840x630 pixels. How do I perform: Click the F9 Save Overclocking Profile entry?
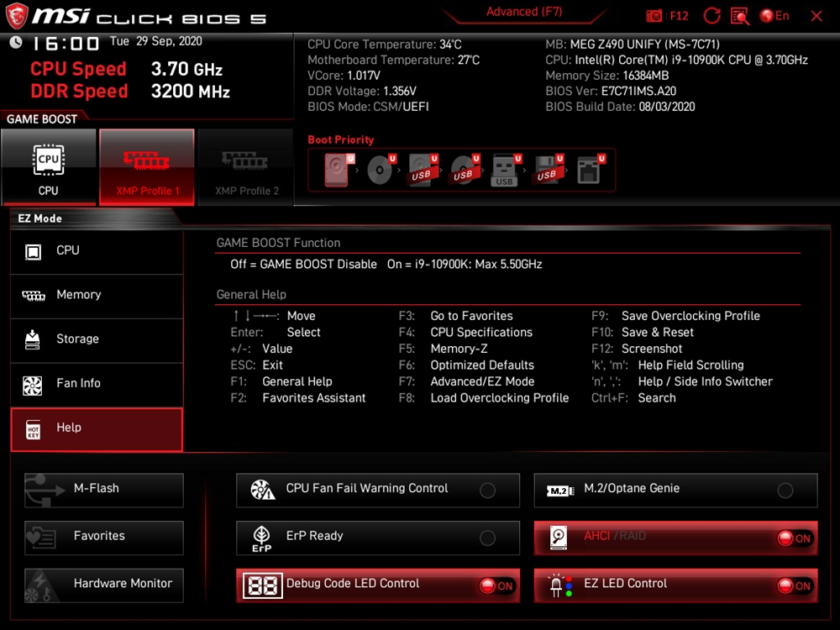[x=675, y=316]
